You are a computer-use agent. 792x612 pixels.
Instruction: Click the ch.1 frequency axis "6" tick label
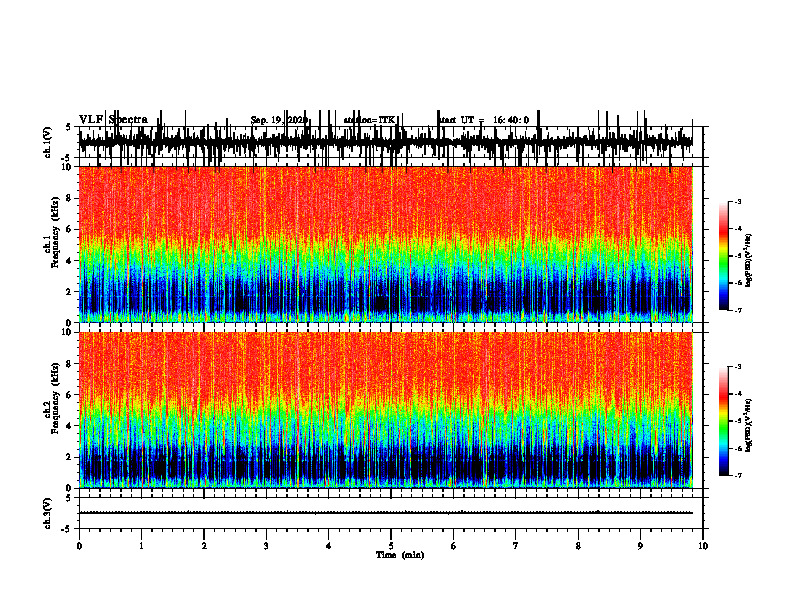(x=70, y=229)
